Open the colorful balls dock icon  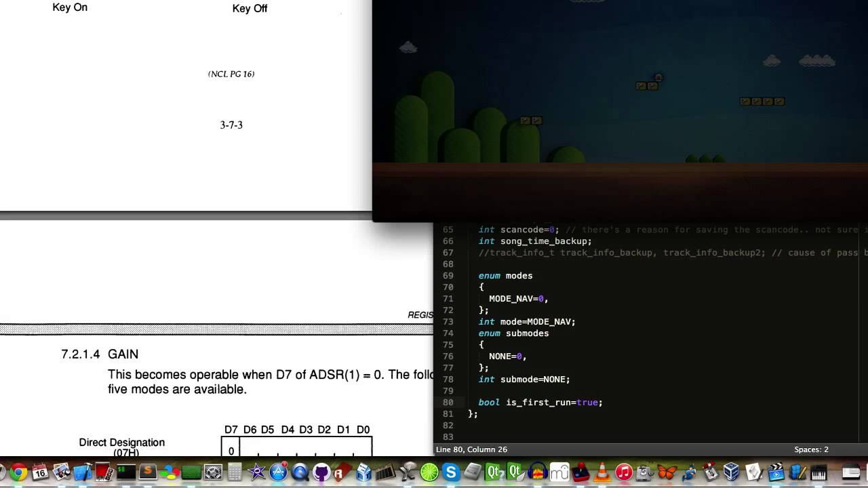point(170,472)
